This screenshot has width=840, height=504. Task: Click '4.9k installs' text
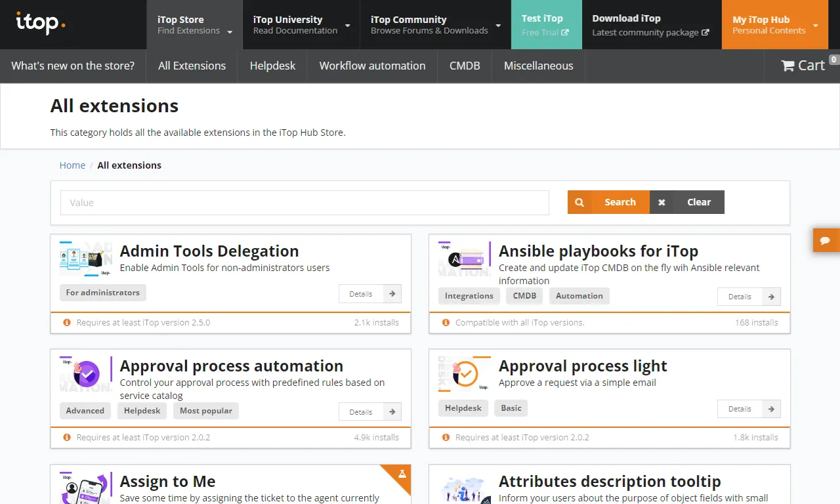pos(377,437)
